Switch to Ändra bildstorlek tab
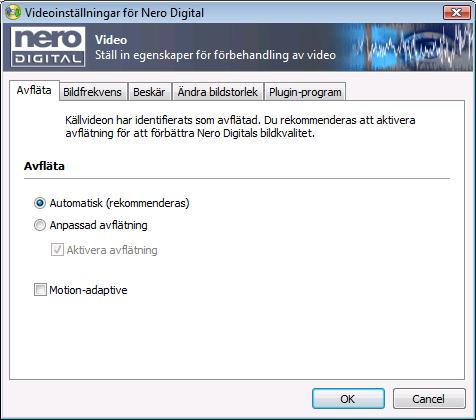The image size is (476, 420). tap(217, 92)
